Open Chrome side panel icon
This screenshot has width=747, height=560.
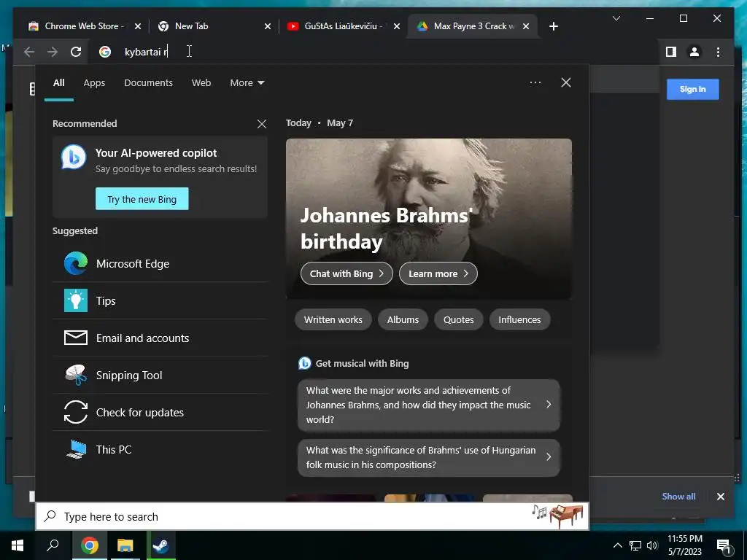coord(671,52)
